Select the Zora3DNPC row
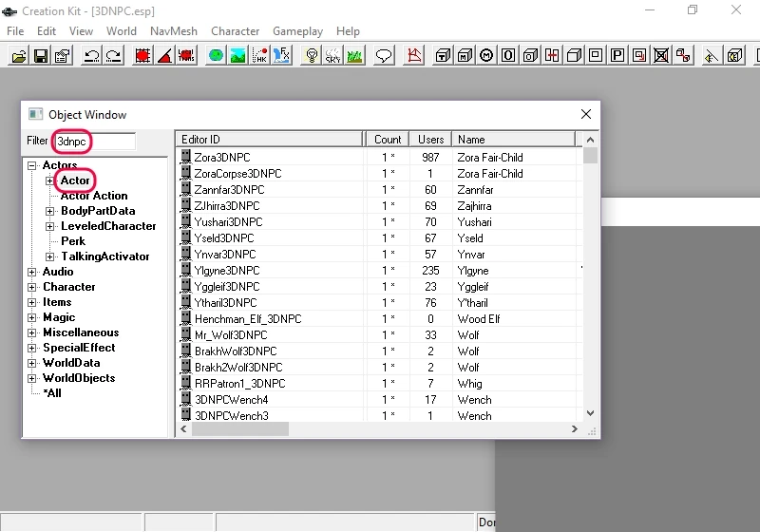 click(378, 158)
